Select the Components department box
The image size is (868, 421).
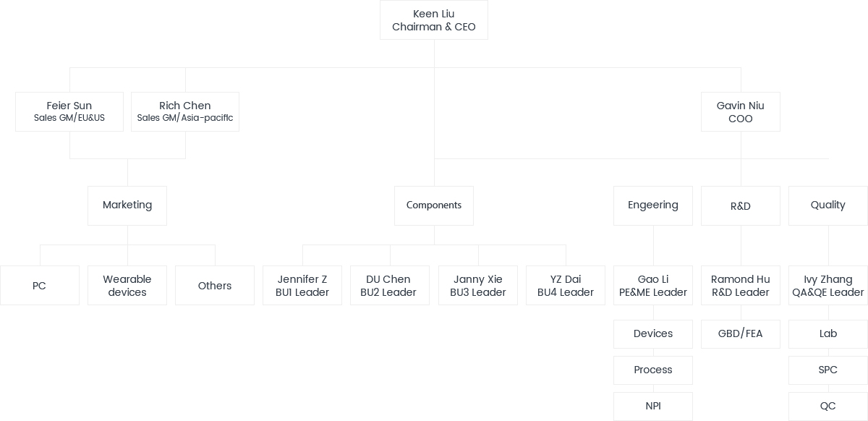(x=434, y=205)
